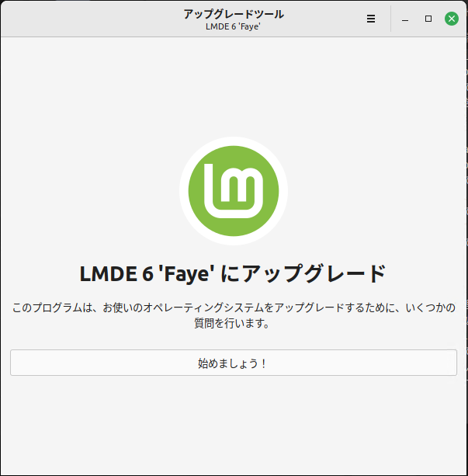Click the 'LMDE 6' text in the large heading

point(117,273)
